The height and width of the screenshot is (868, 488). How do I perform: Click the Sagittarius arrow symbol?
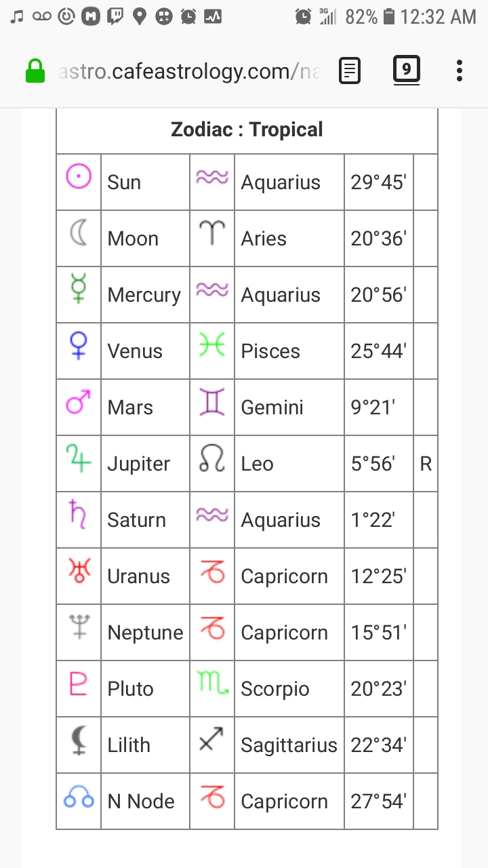point(211,744)
